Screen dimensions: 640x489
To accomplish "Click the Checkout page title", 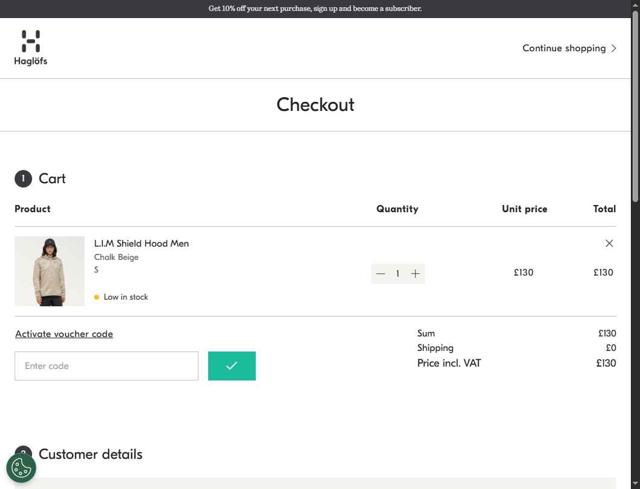I will (x=316, y=104).
